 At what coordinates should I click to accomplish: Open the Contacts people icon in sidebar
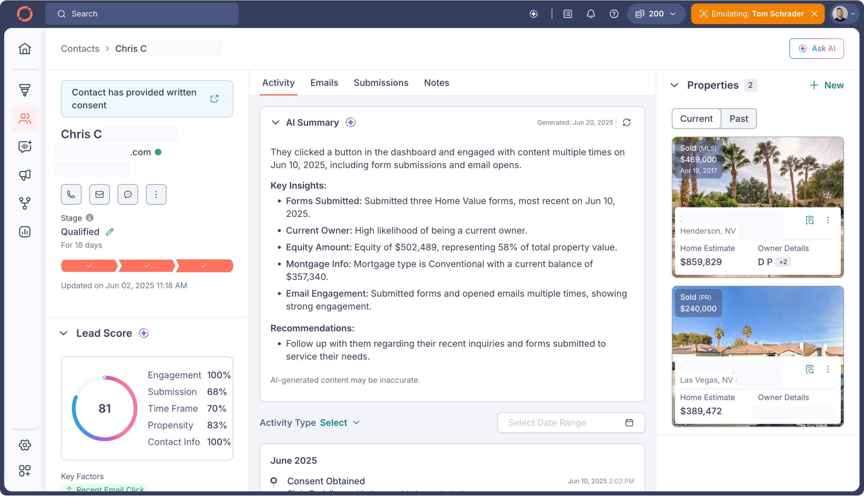pyautogui.click(x=25, y=119)
